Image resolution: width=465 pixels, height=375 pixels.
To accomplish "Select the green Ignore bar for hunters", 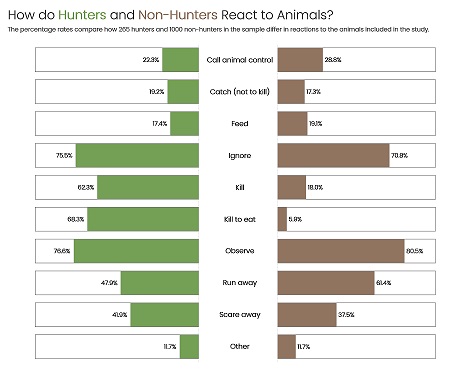I will [x=137, y=155].
